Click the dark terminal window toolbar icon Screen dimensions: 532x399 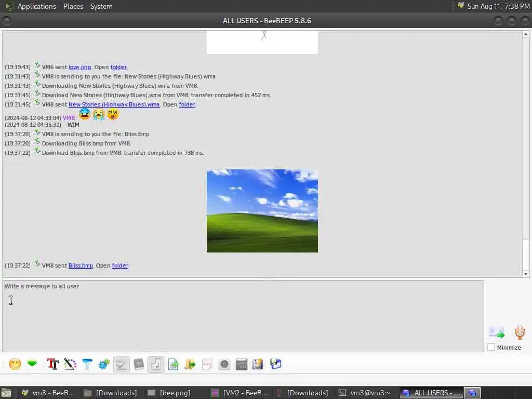coord(242,364)
